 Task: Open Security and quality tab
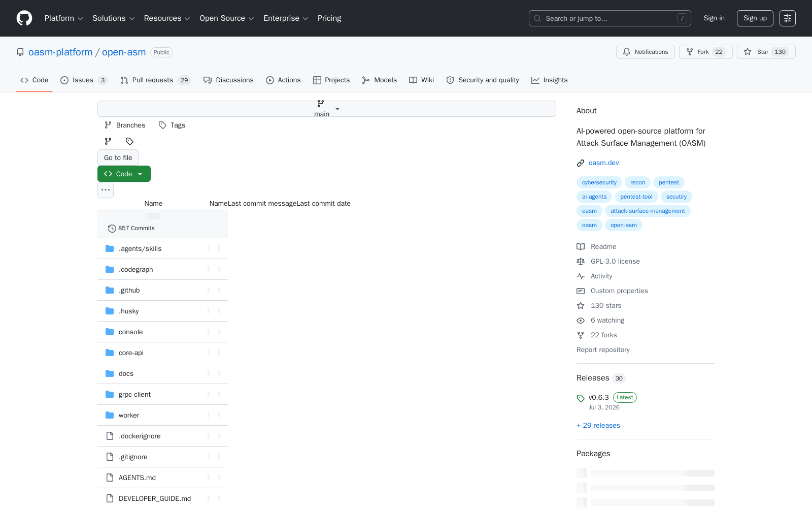click(x=483, y=80)
